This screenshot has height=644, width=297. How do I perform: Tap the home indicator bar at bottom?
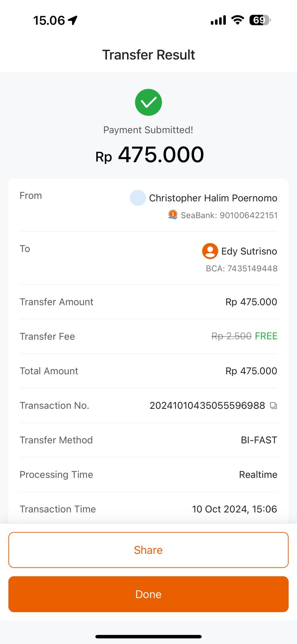pyautogui.click(x=148, y=637)
